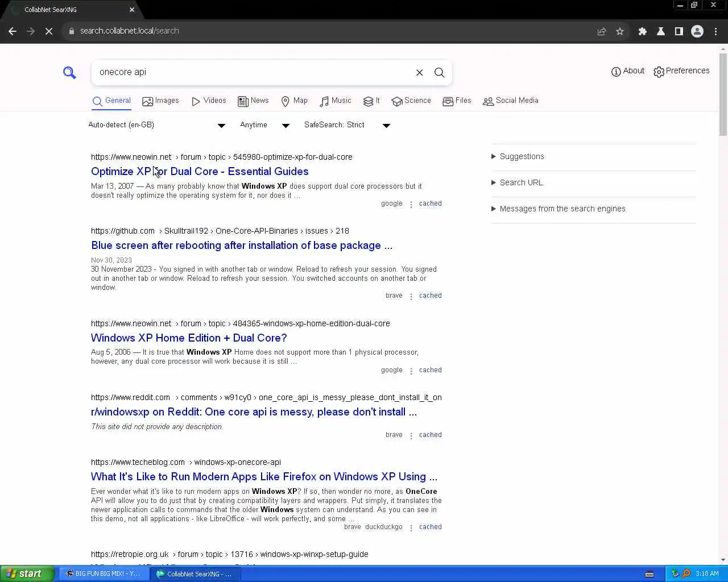Image resolution: width=728 pixels, height=582 pixels.
Task: Open Blue screen after rebooting result
Action: click(x=242, y=245)
